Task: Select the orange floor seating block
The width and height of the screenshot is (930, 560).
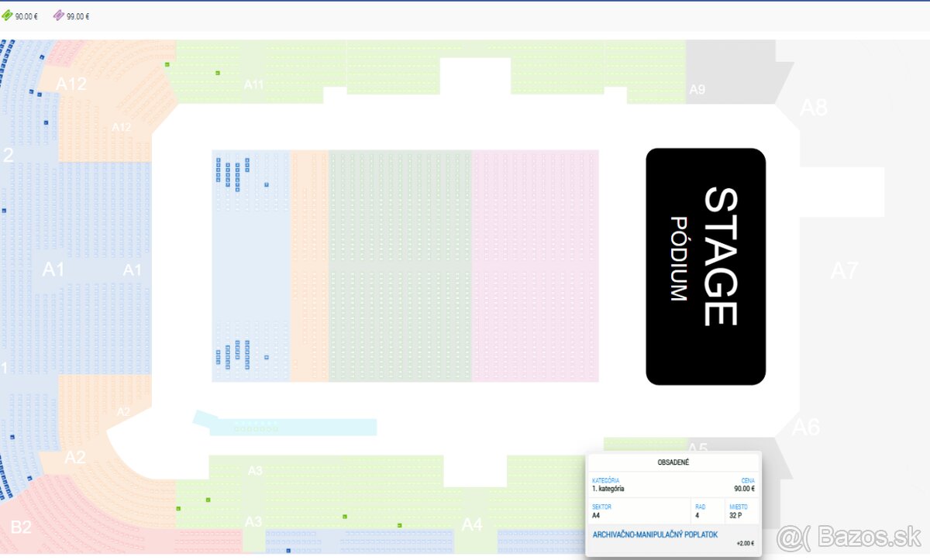Action: point(309,266)
